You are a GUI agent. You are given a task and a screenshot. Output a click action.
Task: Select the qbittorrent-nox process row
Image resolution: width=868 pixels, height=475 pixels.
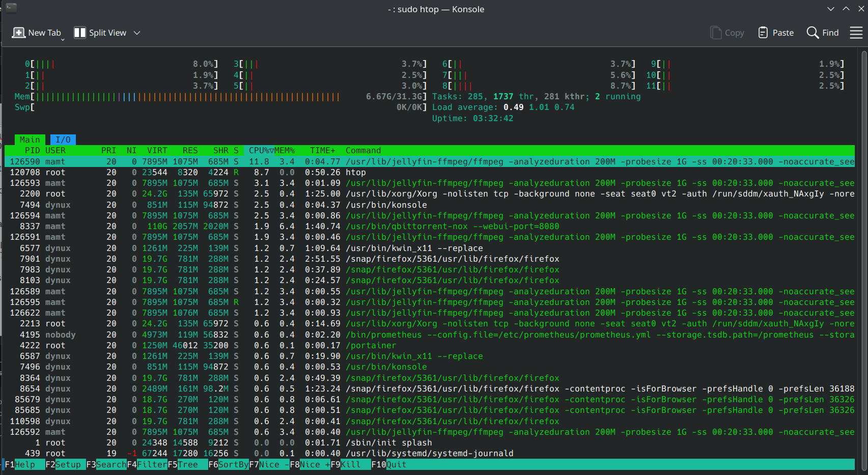[x=452, y=227]
